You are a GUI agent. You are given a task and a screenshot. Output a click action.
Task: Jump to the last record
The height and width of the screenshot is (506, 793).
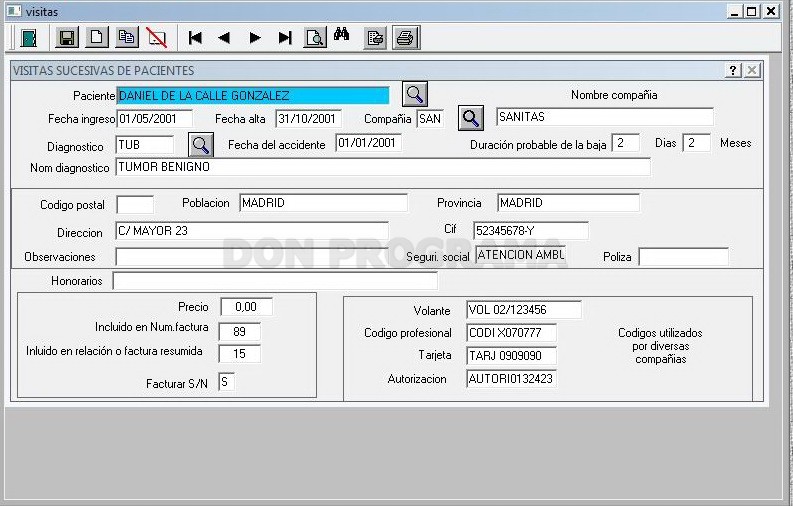[285, 38]
